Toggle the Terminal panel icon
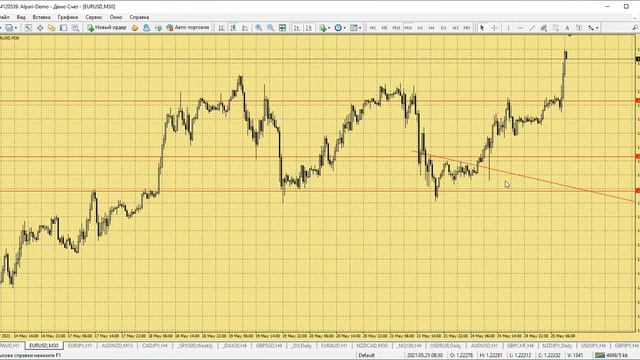This screenshot has height=360, width=640. tap(63, 27)
